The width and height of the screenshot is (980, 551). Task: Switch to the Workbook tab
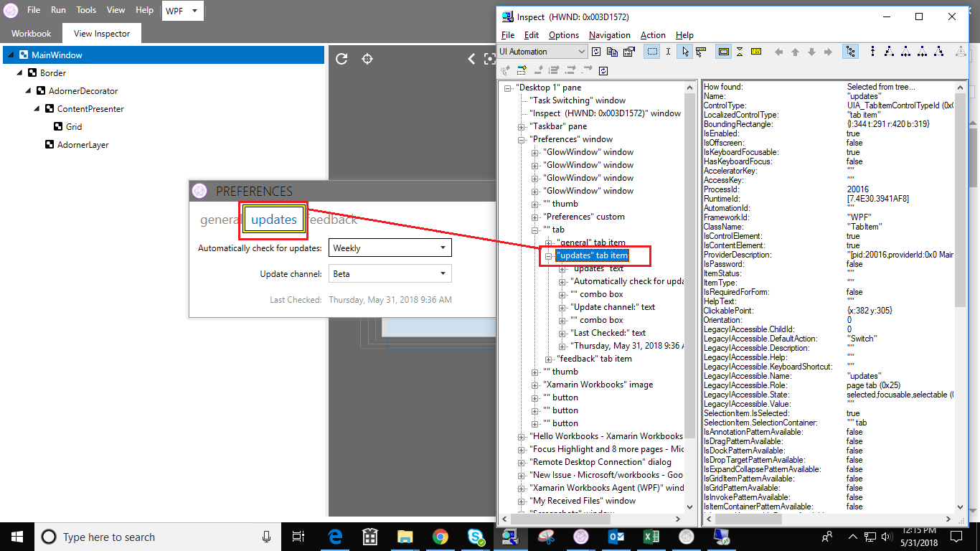[x=30, y=33]
